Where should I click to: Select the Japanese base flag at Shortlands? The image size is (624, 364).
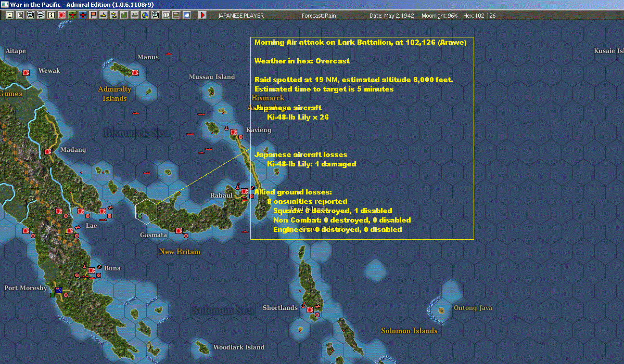pos(310,309)
